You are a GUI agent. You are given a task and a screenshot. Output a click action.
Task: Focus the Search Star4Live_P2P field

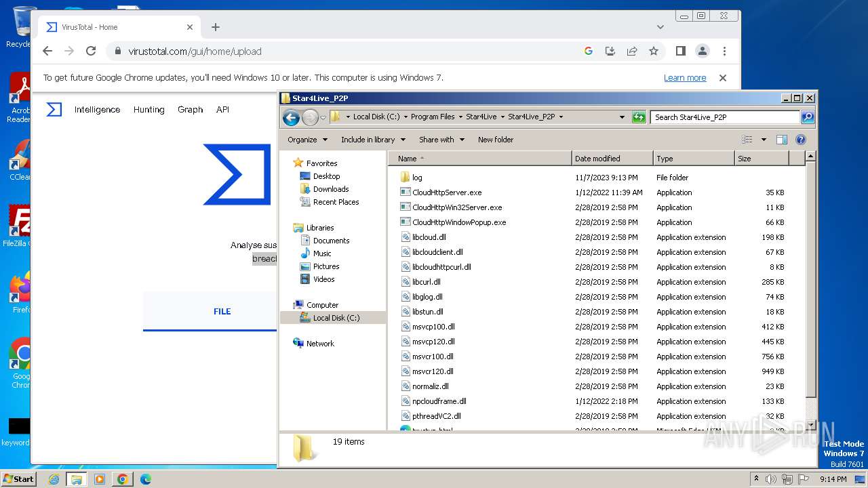[725, 117]
